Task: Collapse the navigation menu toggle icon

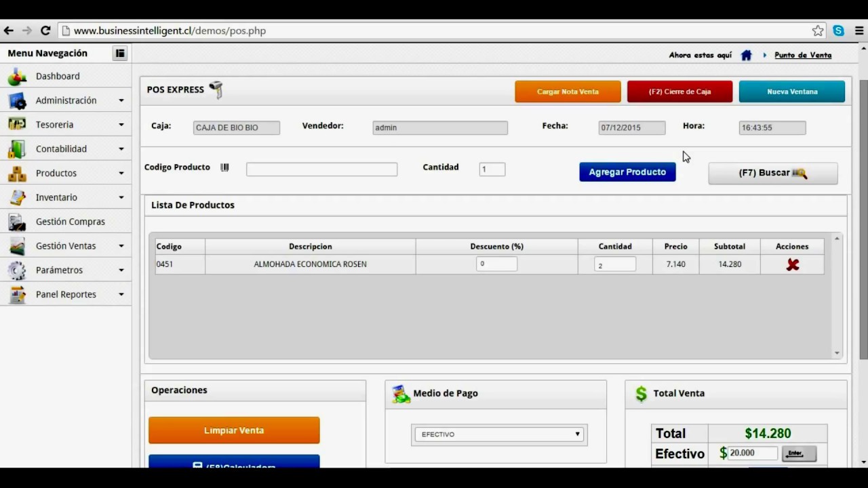Action: coord(120,54)
